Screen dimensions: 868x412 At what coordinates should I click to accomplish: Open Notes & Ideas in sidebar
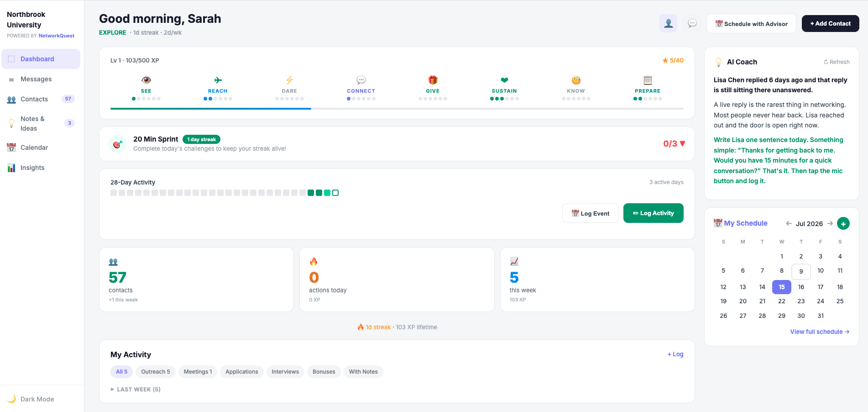41,123
